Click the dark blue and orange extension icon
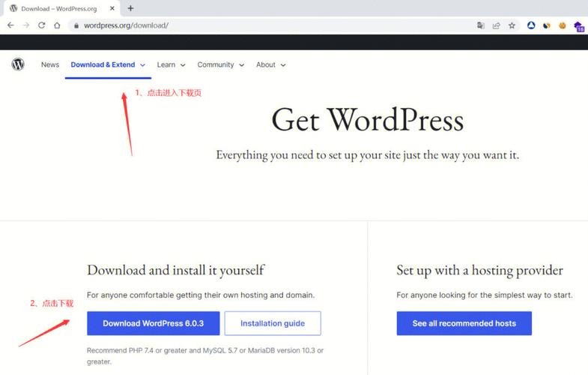 pyautogui.click(x=546, y=25)
